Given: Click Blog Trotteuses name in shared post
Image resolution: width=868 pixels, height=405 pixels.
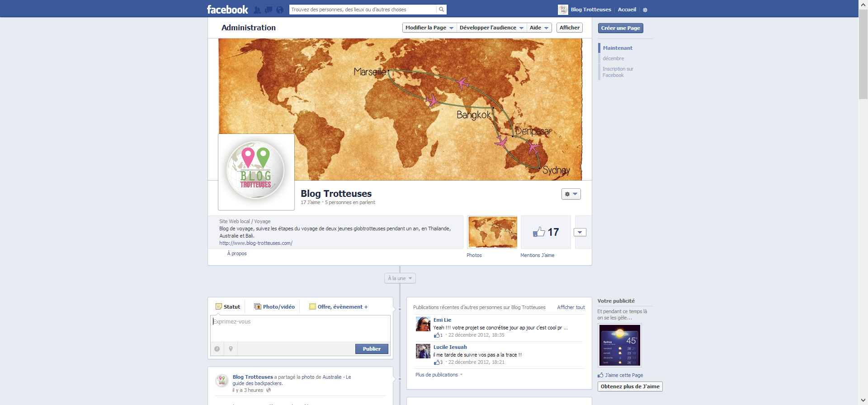Looking at the screenshot, I should [253, 377].
